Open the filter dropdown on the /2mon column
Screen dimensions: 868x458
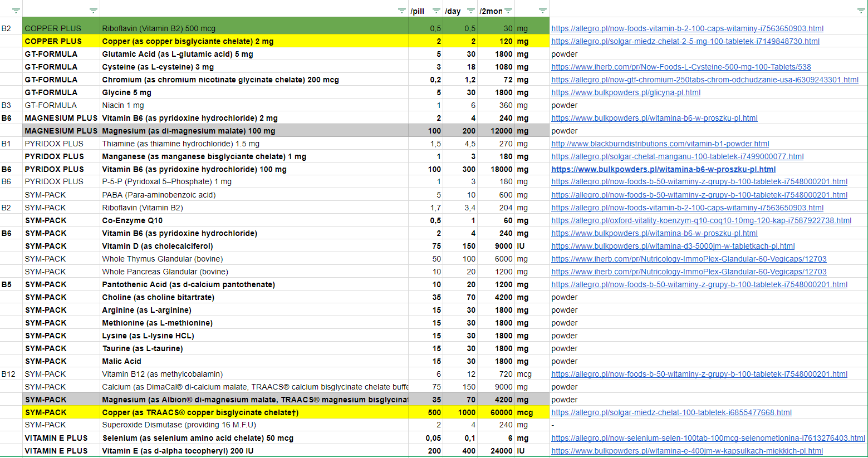pos(508,11)
